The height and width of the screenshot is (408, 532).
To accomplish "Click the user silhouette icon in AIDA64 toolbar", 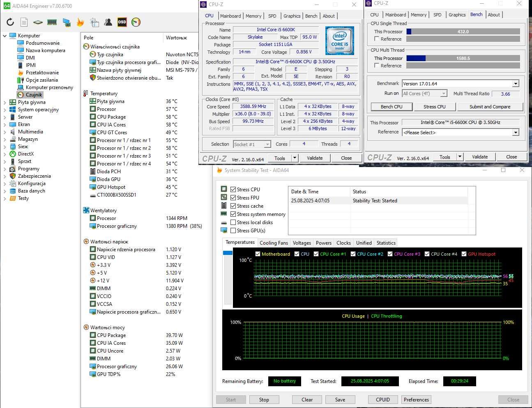I will coord(108,22).
